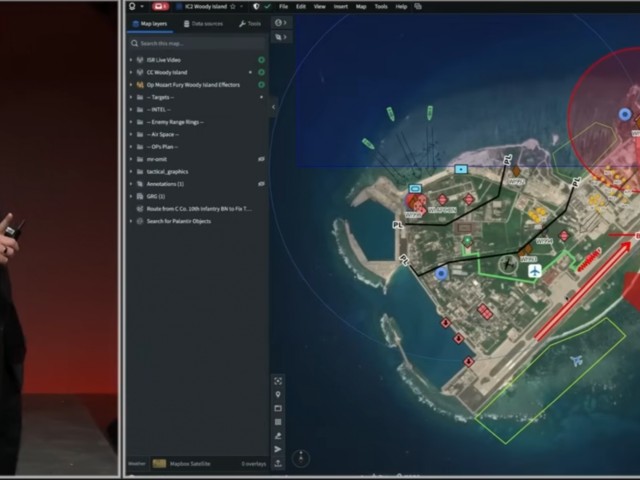Choose the grid overlay tool icon

278,422
